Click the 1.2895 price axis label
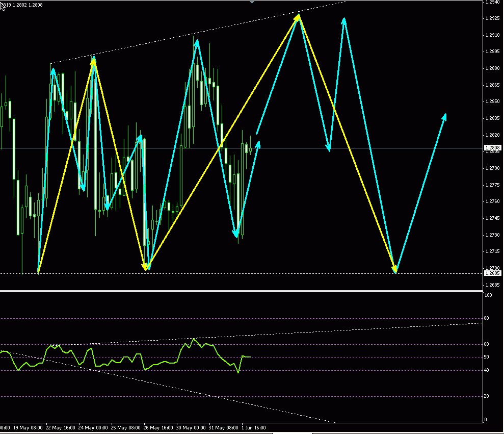Viewport: 504px width, 434px height. click(x=493, y=52)
